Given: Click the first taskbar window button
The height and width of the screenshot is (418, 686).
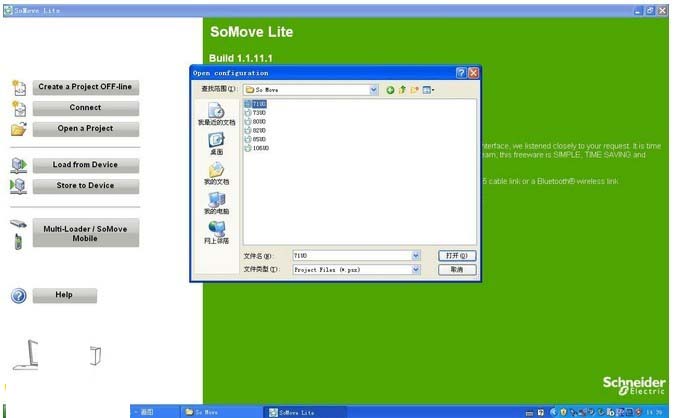Looking at the screenshot, I should [155, 412].
